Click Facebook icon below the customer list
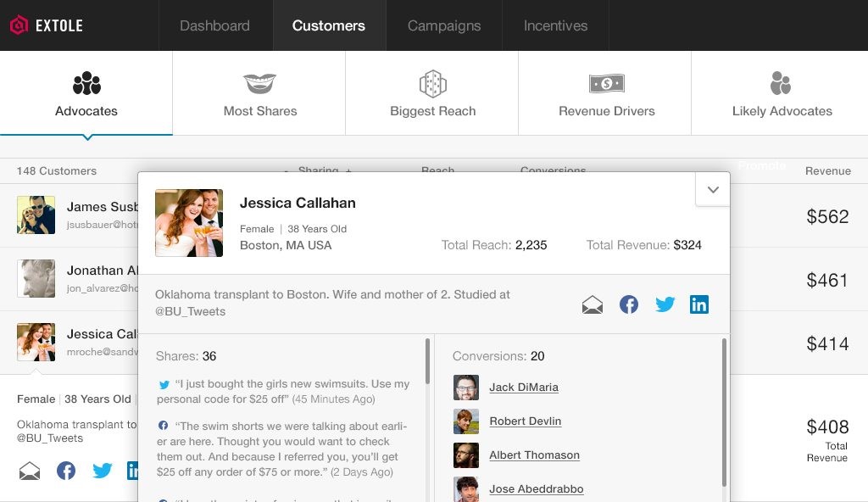The height and width of the screenshot is (502, 868). [66, 471]
